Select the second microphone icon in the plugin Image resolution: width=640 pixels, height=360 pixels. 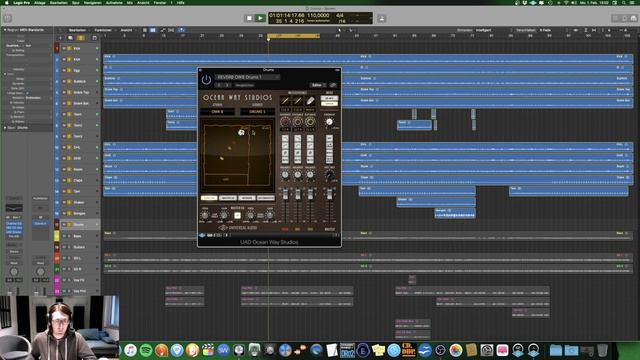pyautogui.click(x=298, y=101)
